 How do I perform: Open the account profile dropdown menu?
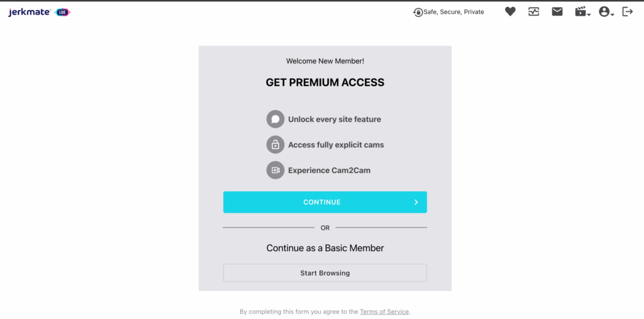(606, 12)
